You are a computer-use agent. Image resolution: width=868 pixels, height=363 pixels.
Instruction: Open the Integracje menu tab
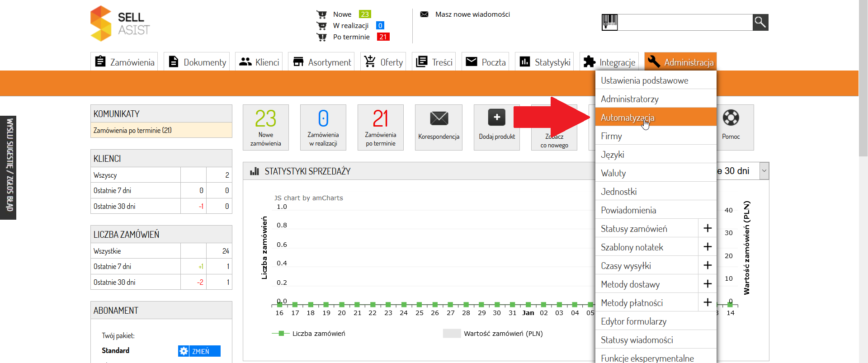pos(609,62)
